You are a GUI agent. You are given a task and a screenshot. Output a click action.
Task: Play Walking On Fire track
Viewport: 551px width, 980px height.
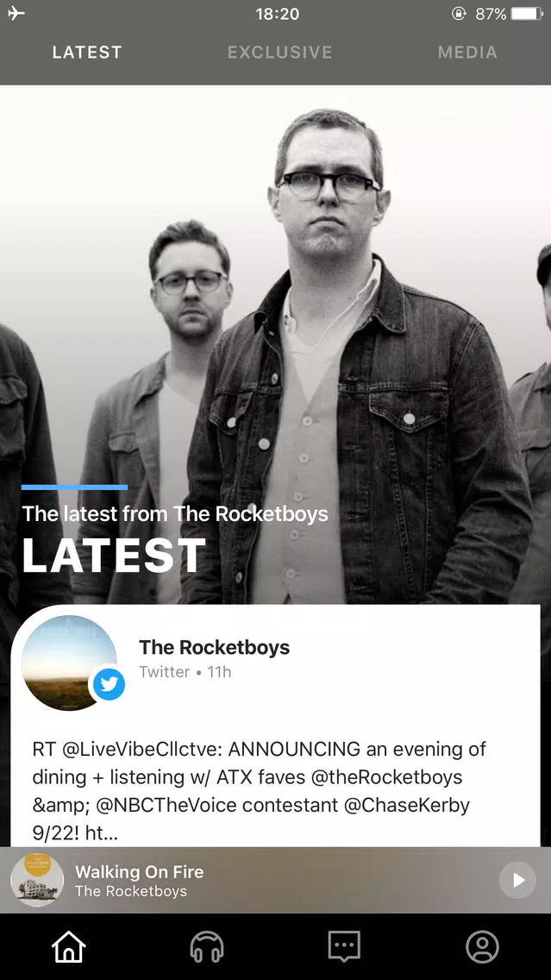coord(517,880)
